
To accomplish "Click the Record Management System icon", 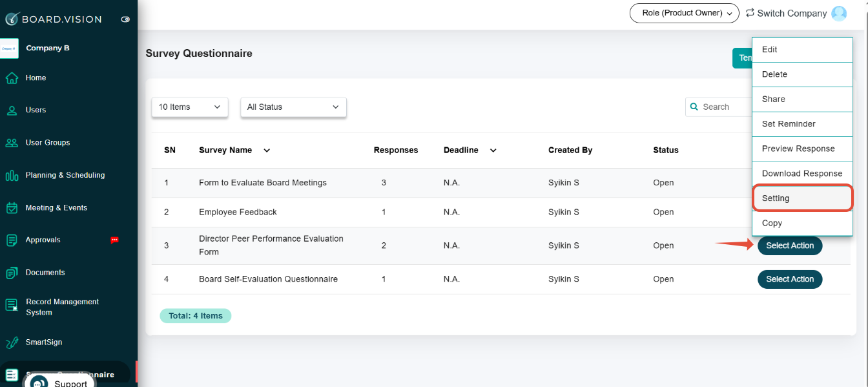I will [x=12, y=305].
